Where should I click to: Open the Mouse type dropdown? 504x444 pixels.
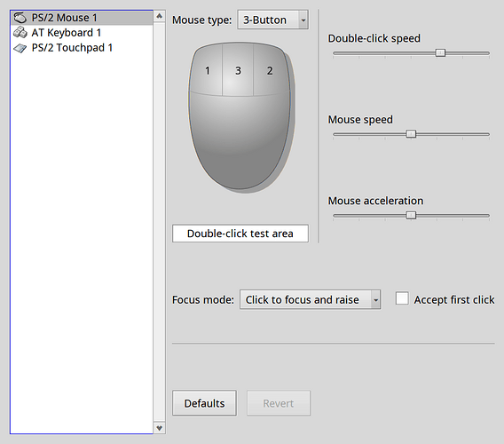[x=273, y=20]
